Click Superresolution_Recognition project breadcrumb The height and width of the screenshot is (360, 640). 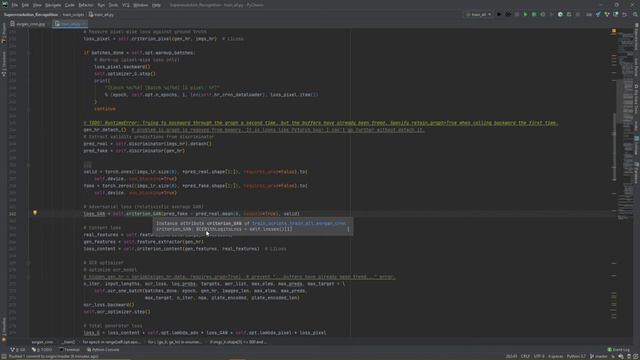pyautogui.click(x=31, y=15)
